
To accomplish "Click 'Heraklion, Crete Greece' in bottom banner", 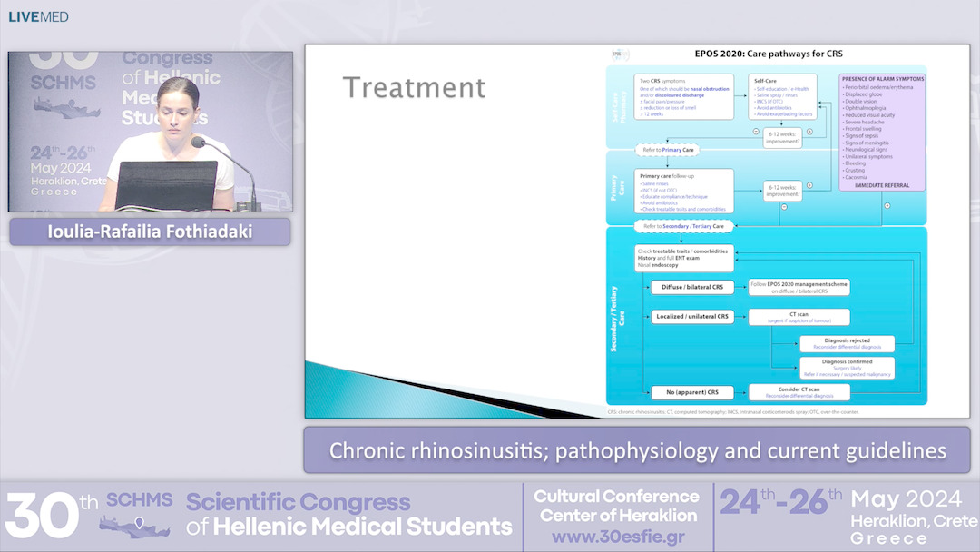I will (913, 529).
